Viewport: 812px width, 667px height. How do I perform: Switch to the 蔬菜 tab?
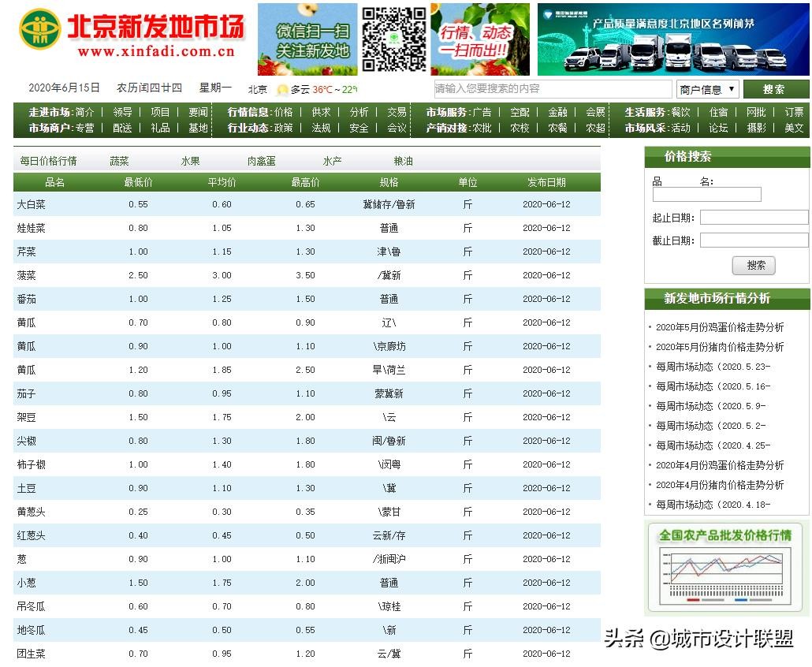tap(119, 161)
